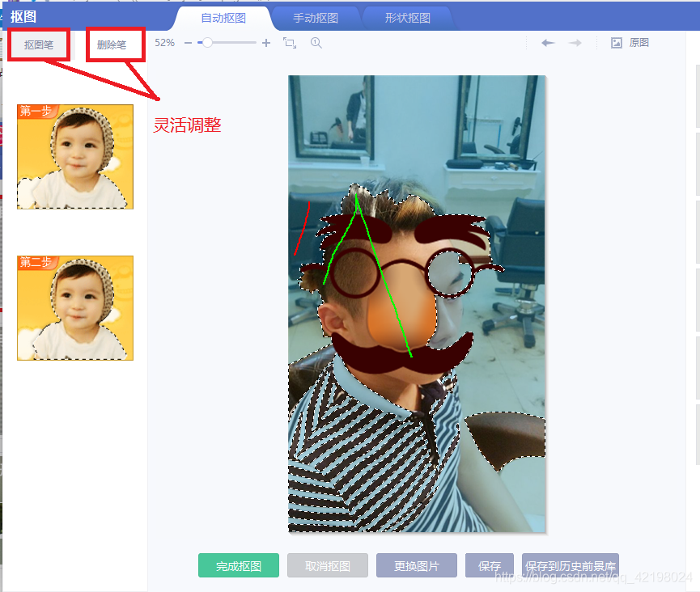This screenshot has height=592, width=700.
Task: Click the 更换图片 button
Action: (417, 565)
